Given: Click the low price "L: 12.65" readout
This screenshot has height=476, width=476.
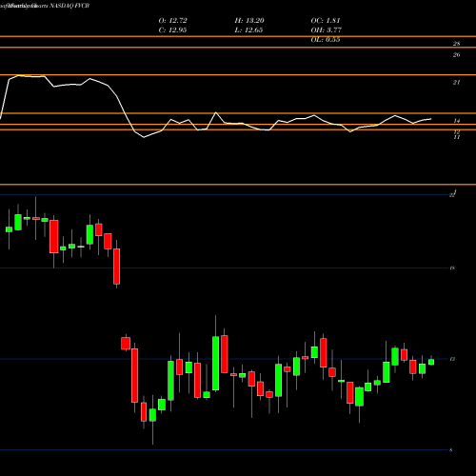Looking at the screenshot, I should point(248,30).
